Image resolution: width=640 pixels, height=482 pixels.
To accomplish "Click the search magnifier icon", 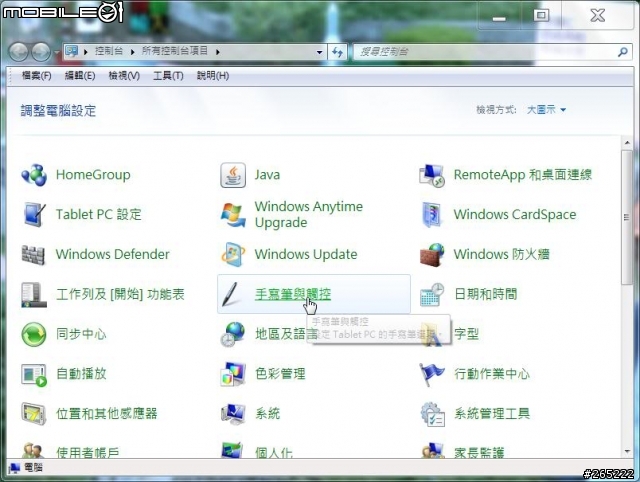I will (x=622, y=52).
